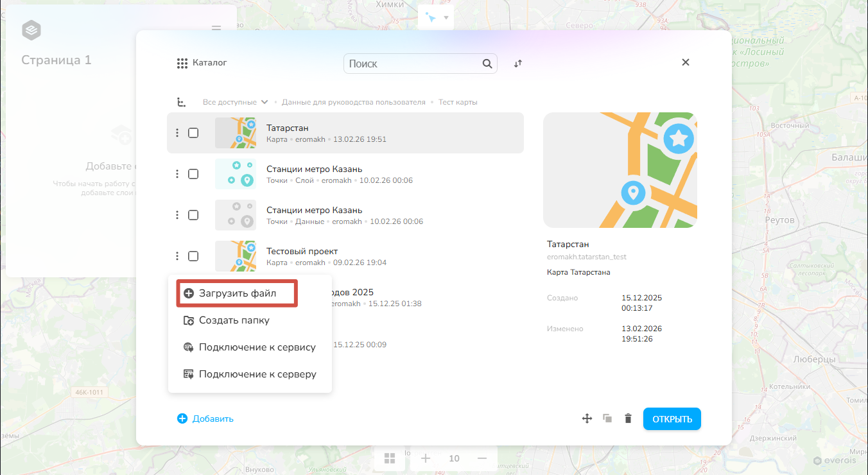
Task: Click the layers logo icon in sidebar
Action: [x=31, y=30]
